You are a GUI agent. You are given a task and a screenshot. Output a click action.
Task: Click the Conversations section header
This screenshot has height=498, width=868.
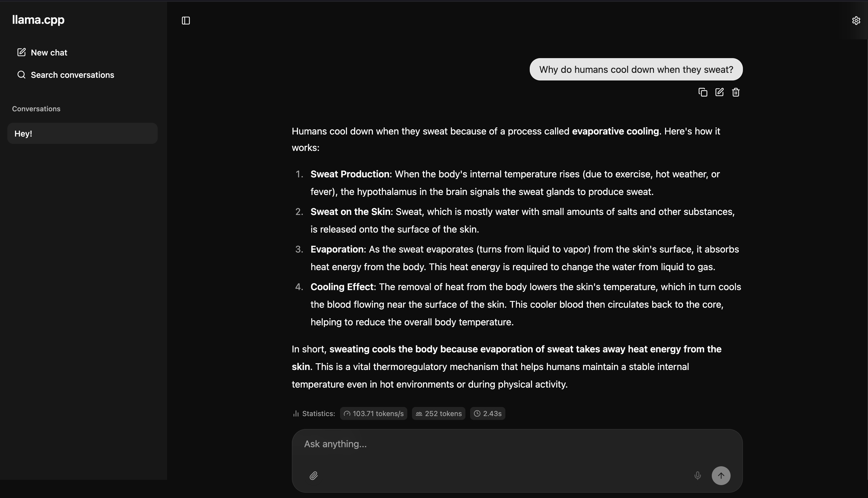(x=36, y=109)
